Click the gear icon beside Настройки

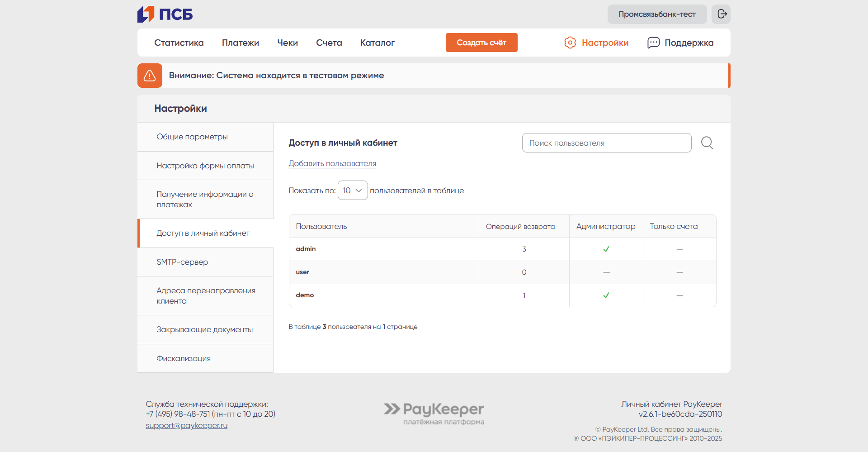tap(570, 43)
